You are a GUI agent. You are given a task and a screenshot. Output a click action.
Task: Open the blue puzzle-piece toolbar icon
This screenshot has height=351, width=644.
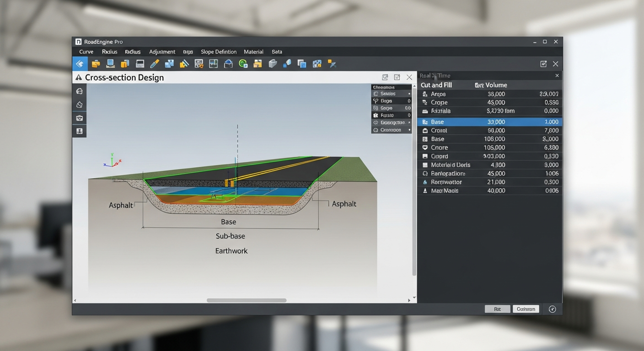(317, 64)
